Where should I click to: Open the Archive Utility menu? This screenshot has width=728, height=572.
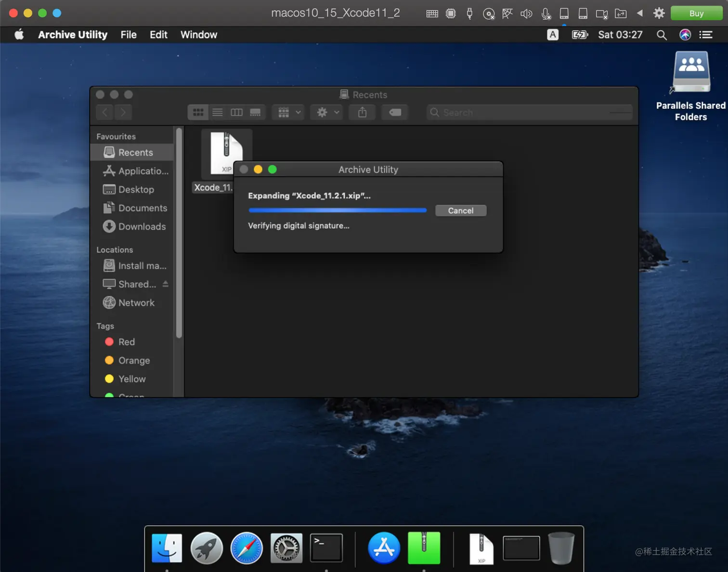coord(73,35)
